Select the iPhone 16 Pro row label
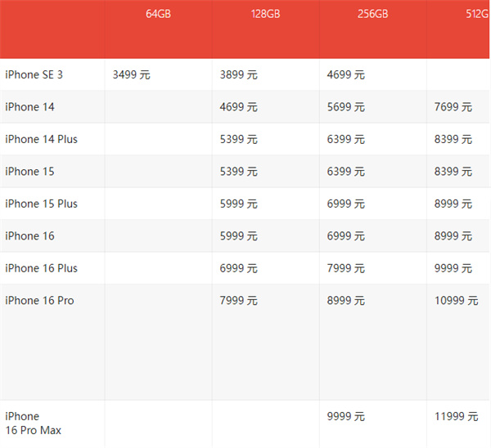 pyautogui.click(x=39, y=300)
